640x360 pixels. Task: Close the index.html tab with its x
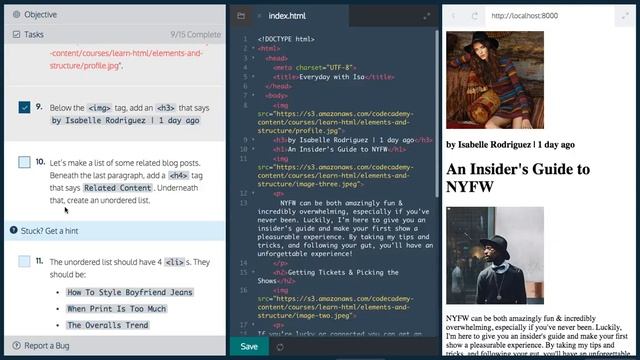[259, 16]
